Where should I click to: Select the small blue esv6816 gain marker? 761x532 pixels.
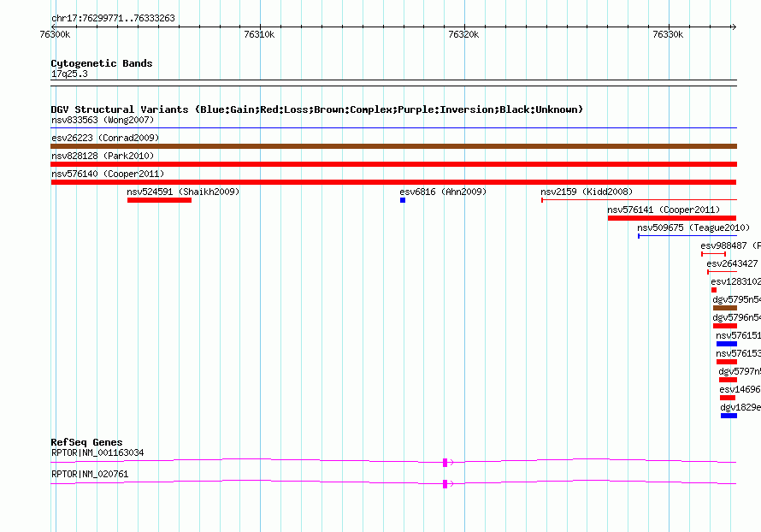tap(403, 200)
